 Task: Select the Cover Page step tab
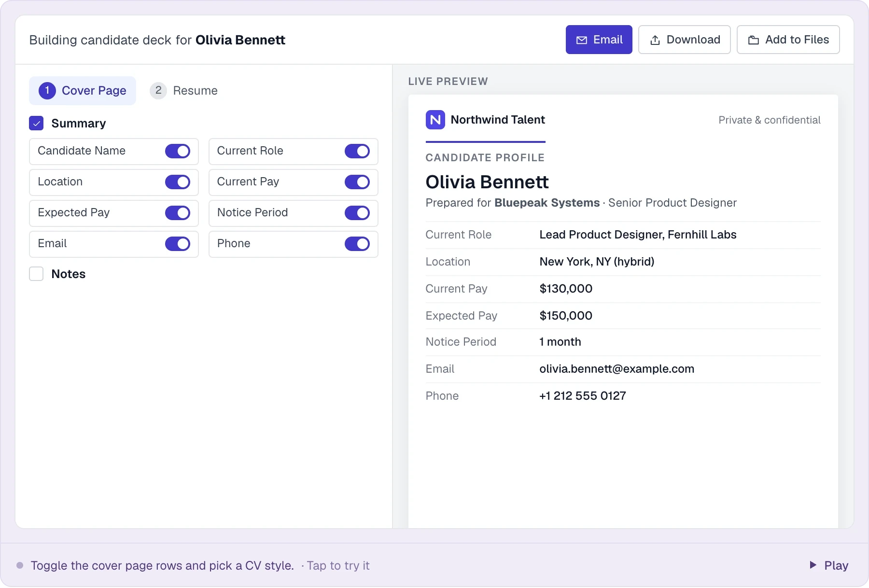click(x=83, y=91)
